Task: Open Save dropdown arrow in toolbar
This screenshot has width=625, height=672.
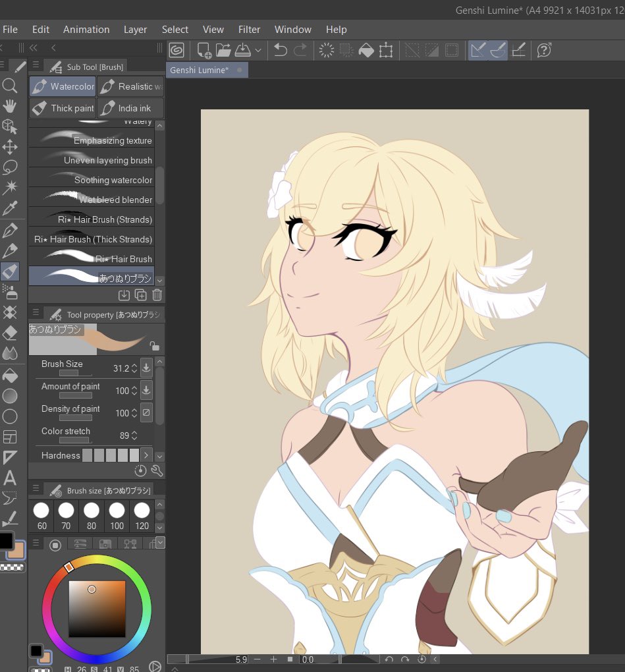Action: (258, 50)
